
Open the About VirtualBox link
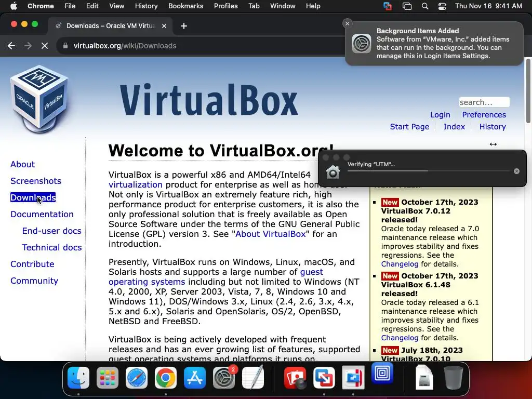click(x=270, y=234)
